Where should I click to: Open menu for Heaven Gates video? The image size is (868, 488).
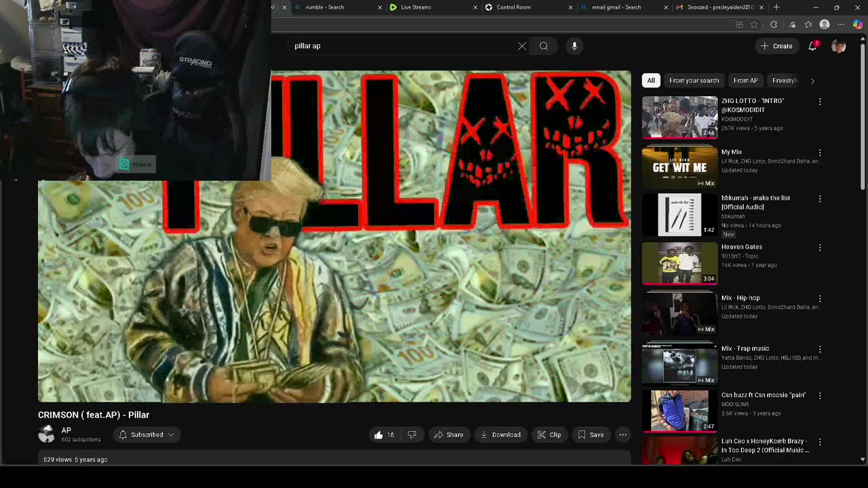coord(820,247)
